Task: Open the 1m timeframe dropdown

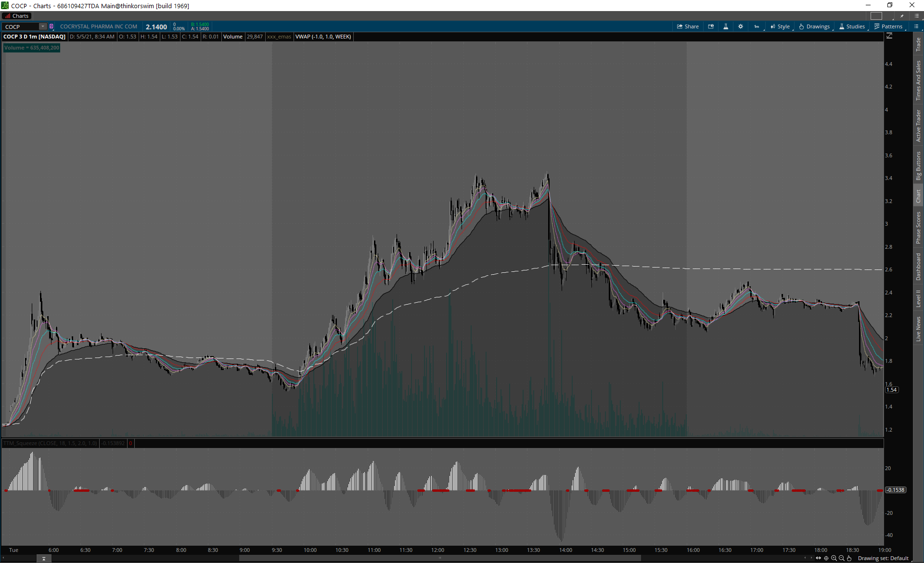Action: point(757,26)
